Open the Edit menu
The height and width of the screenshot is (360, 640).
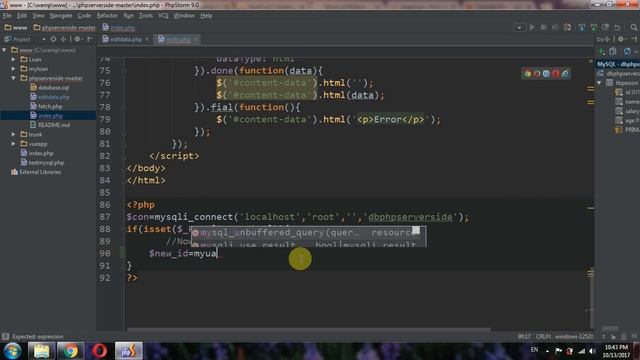tap(22, 16)
